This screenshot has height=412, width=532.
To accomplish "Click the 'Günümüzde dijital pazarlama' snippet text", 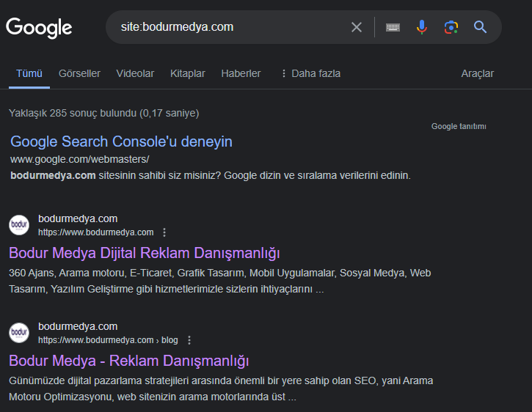I will coord(221,389).
